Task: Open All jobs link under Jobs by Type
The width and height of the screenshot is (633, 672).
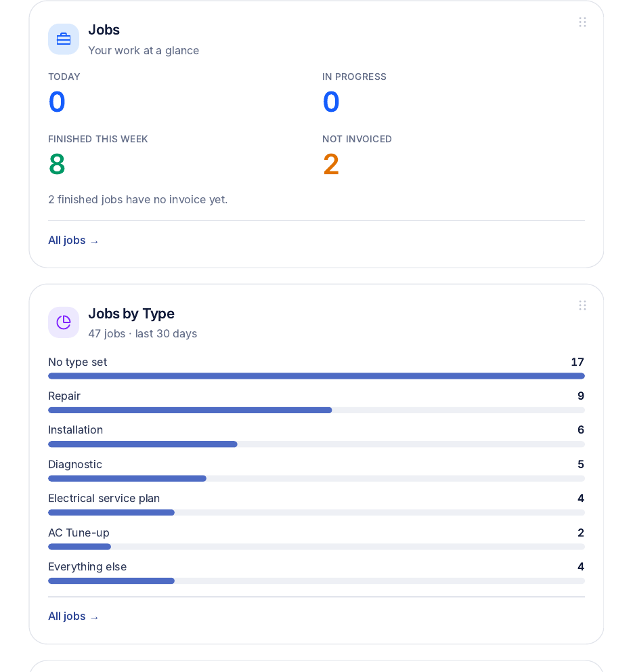Action: (x=73, y=616)
